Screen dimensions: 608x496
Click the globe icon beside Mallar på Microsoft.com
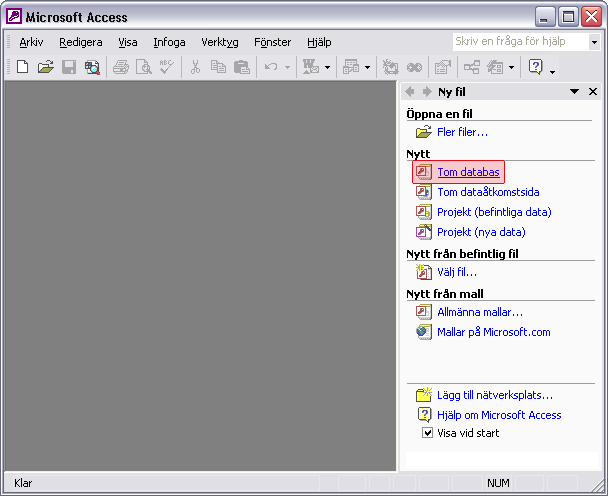[423, 332]
